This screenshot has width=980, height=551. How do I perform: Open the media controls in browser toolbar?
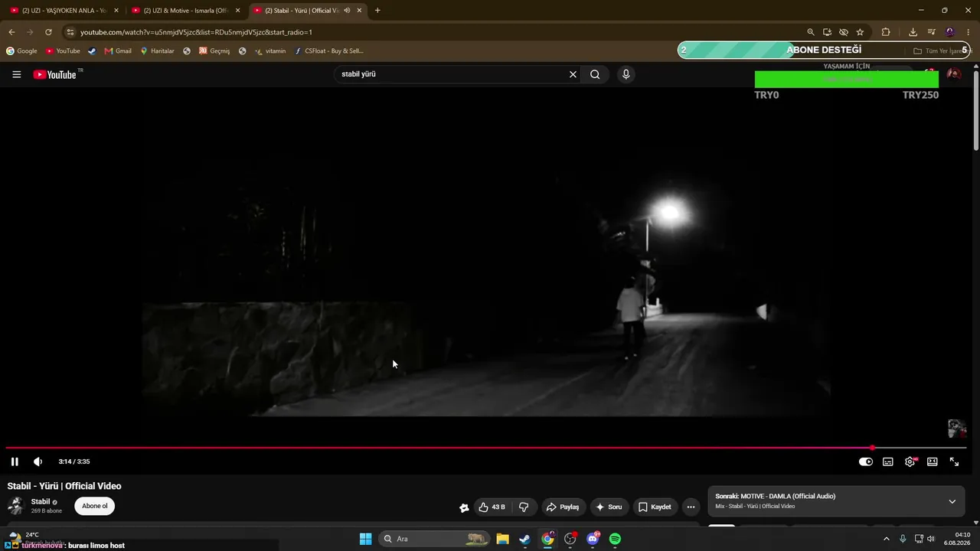(x=932, y=32)
